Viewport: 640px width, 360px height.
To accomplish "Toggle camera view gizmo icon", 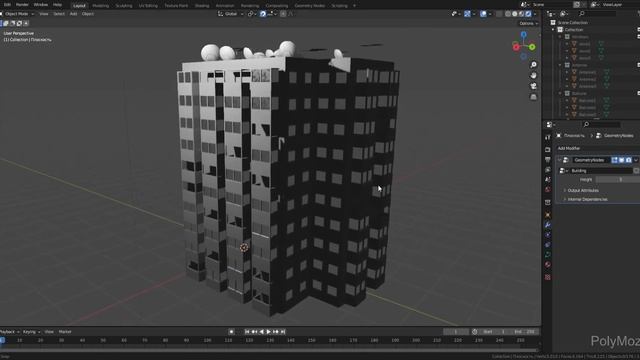I will [x=533, y=86].
